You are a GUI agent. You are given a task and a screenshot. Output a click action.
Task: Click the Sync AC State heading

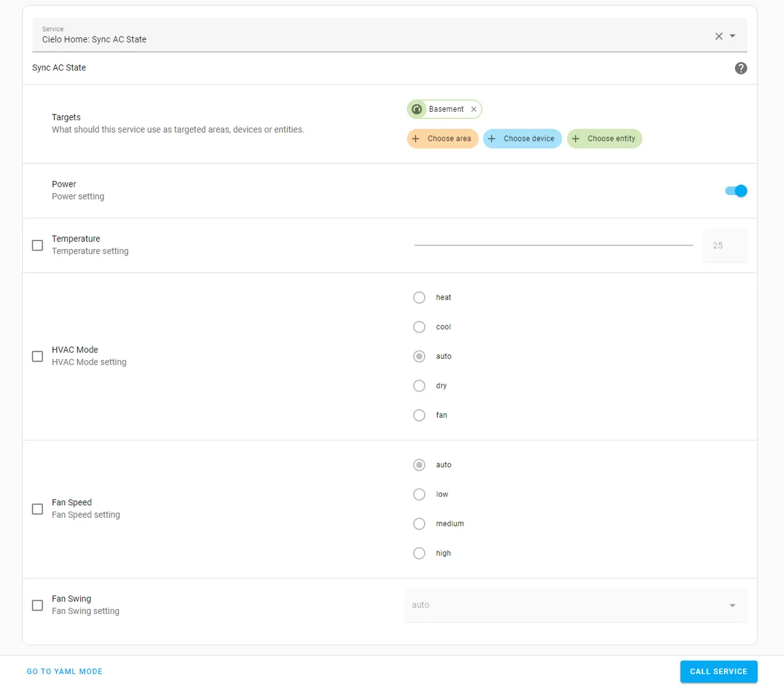coord(59,67)
